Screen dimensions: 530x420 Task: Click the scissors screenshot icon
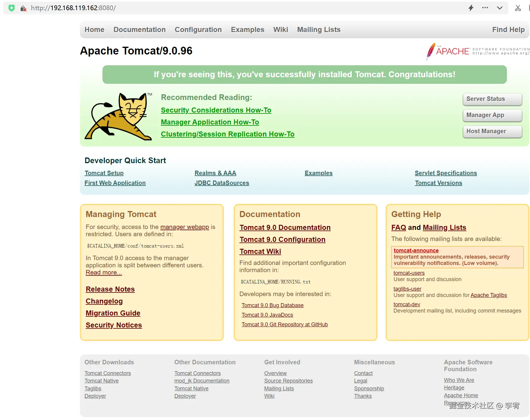[518, 8]
